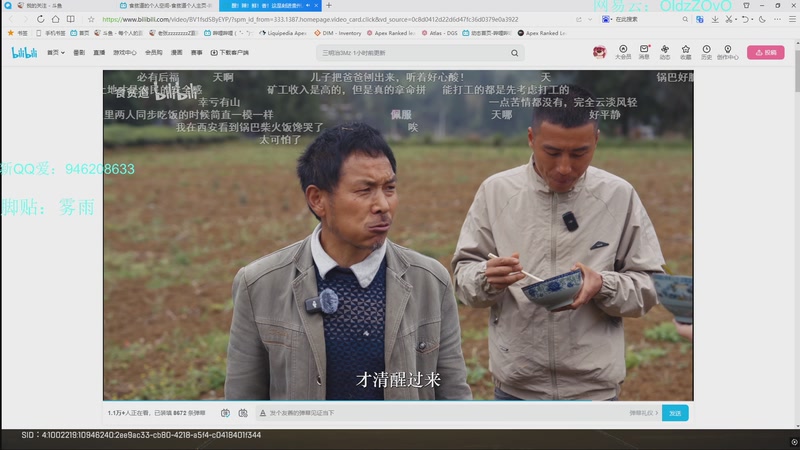Bookmark page with star icon
Image resolution: width=800 pixels, height=450 pixels.
pos(91,19)
